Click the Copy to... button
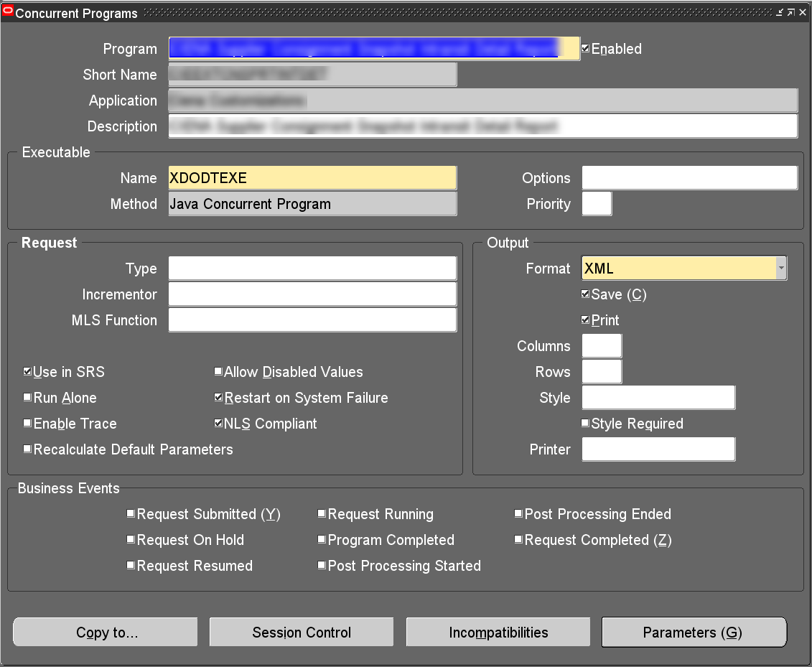The width and height of the screenshot is (812, 667). [x=106, y=633]
